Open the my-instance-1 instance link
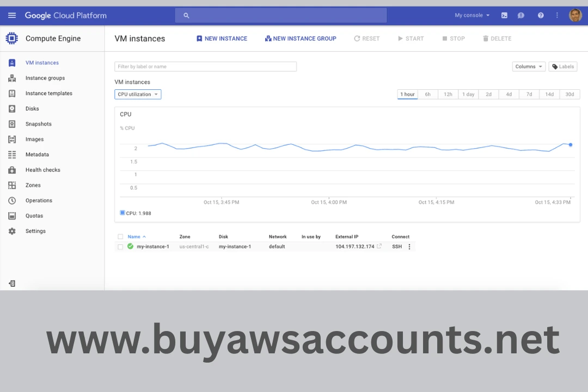This screenshot has height=392, width=588. (x=152, y=247)
